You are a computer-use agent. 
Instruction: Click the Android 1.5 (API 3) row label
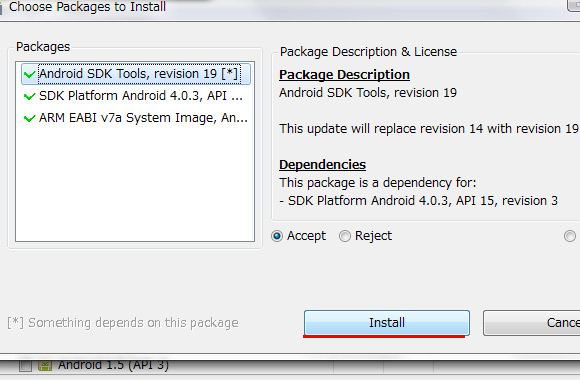113,365
